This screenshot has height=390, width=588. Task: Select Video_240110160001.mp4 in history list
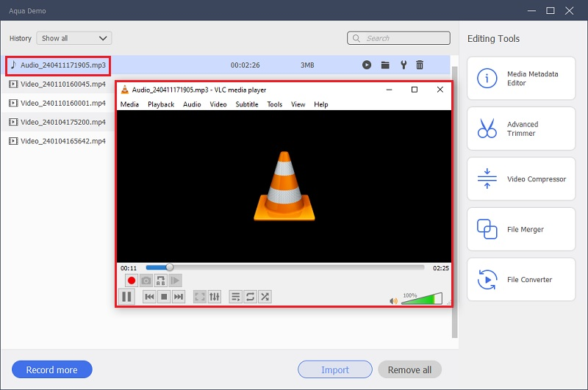point(63,104)
